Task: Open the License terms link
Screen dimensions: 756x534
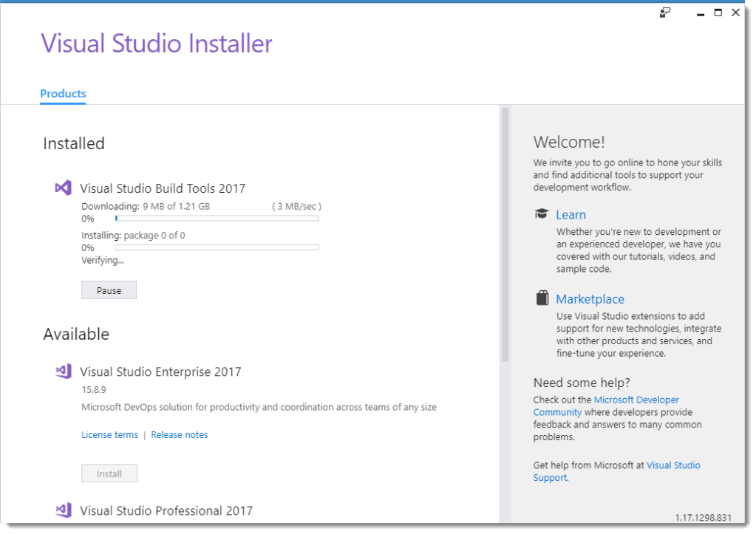Action: tap(109, 435)
